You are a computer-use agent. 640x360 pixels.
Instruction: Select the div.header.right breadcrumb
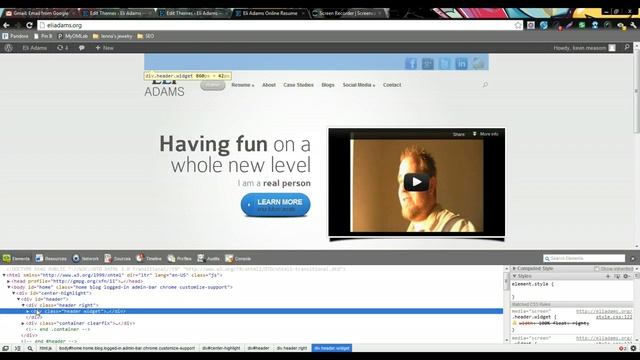point(292,348)
